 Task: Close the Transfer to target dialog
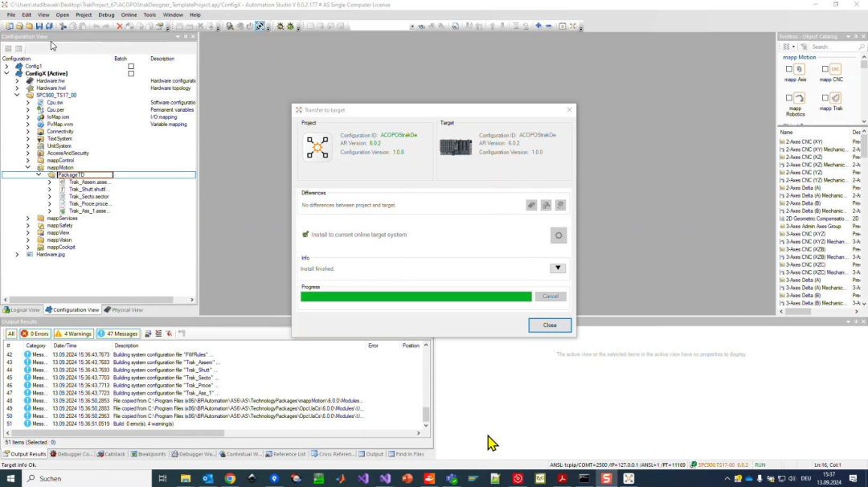click(550, 325)
